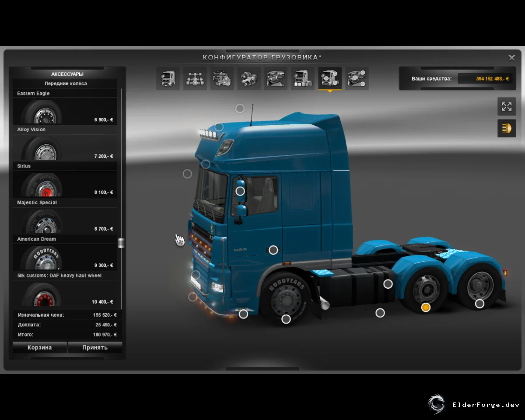Image resolution: width=525 pixels, height=420 pixels.
Task: Click the Изначальная цена value 155 520 €
Action: [x=105, y=315]
